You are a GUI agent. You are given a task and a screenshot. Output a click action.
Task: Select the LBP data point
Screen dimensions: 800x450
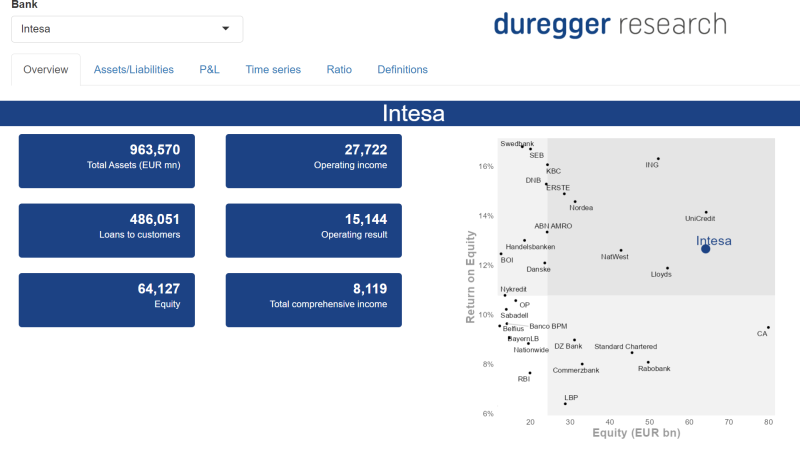tap(565, 403)
